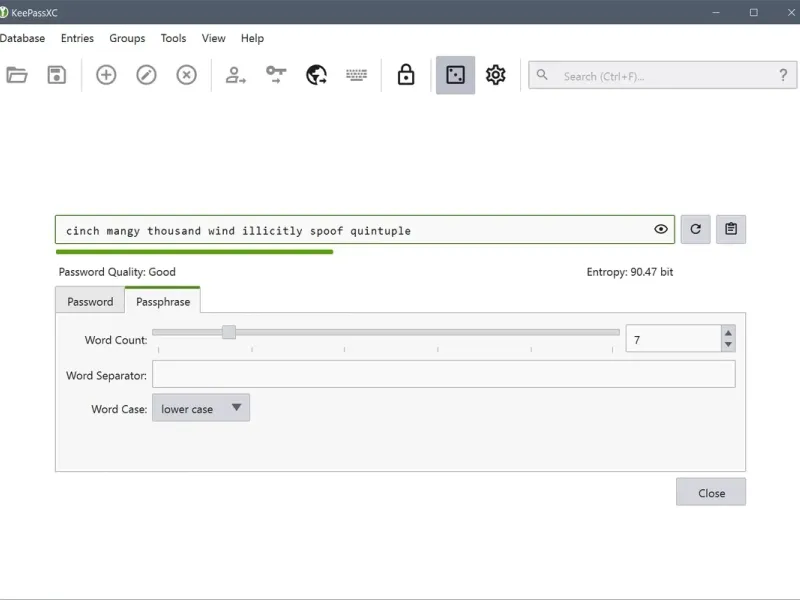This screenshot has width=800, height=600.
Task: Open database folder icon in toolbar
Action: (17, 75)
